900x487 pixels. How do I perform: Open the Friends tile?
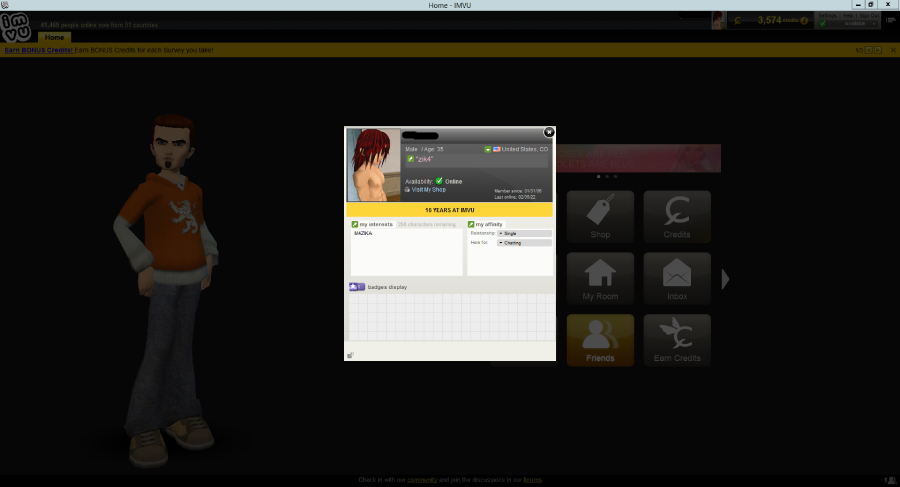[x=600, y=340]
